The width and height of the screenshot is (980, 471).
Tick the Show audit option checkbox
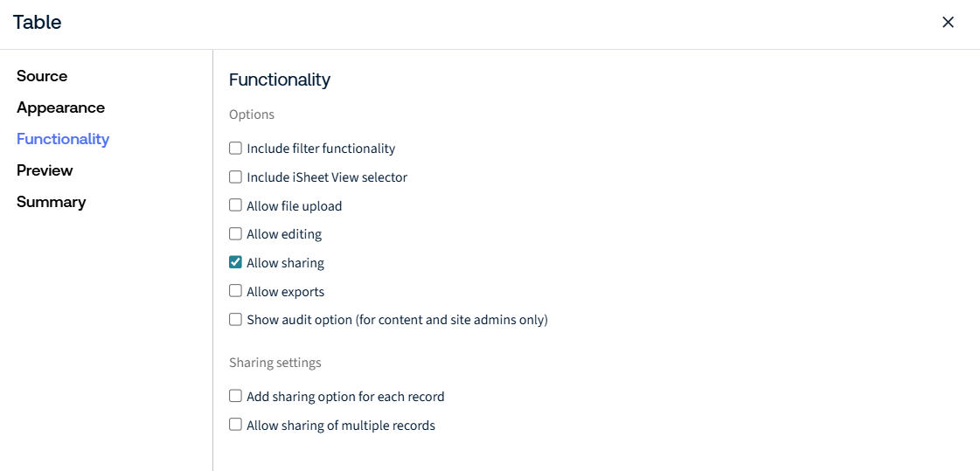pos(235,319)
